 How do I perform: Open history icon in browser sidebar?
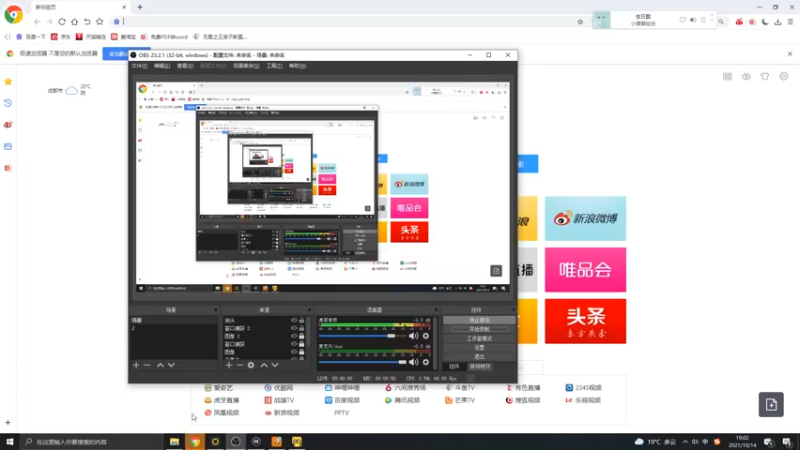pos(8,103)
